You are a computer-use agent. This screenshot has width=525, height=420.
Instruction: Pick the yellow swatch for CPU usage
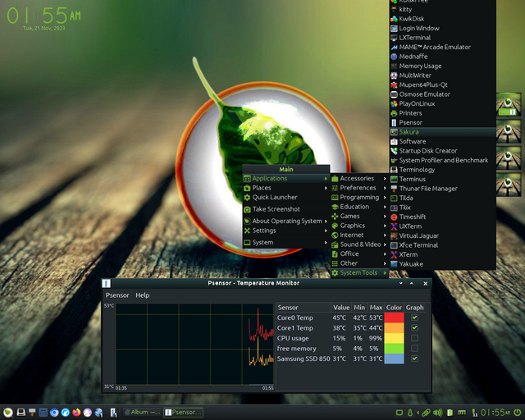click(394, 338)
